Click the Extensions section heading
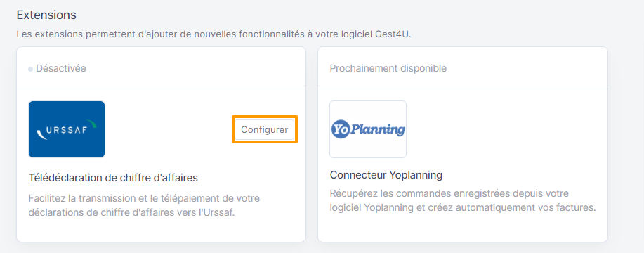The height and width of the screenshot is (253, 644). click(x=46, y=15)
